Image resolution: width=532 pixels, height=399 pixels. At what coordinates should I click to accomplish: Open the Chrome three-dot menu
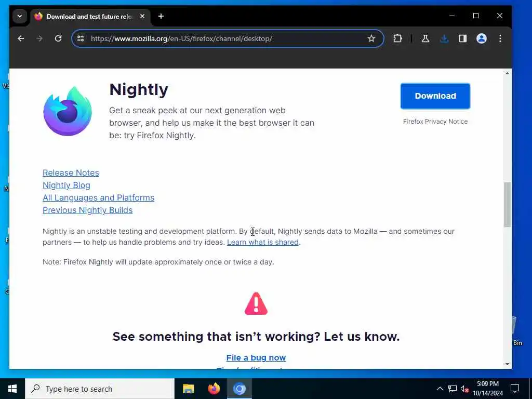pyautogui.click(x=500, y=38)
